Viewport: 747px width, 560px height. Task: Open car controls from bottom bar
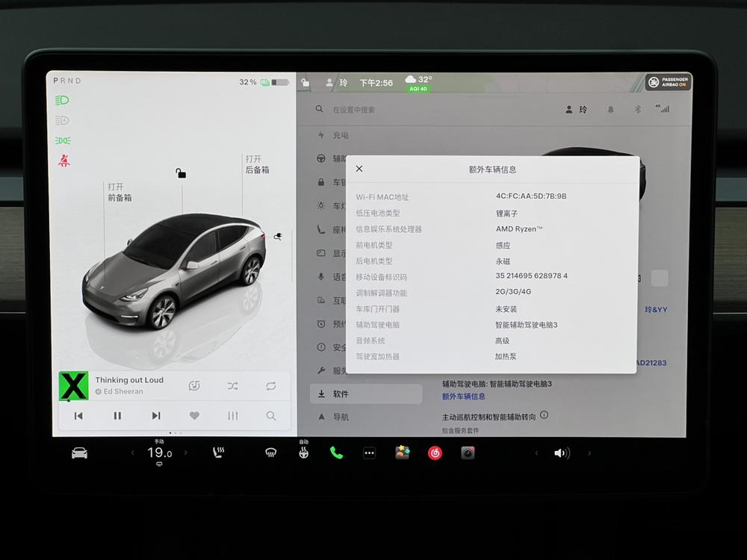[x=79, y=453]
